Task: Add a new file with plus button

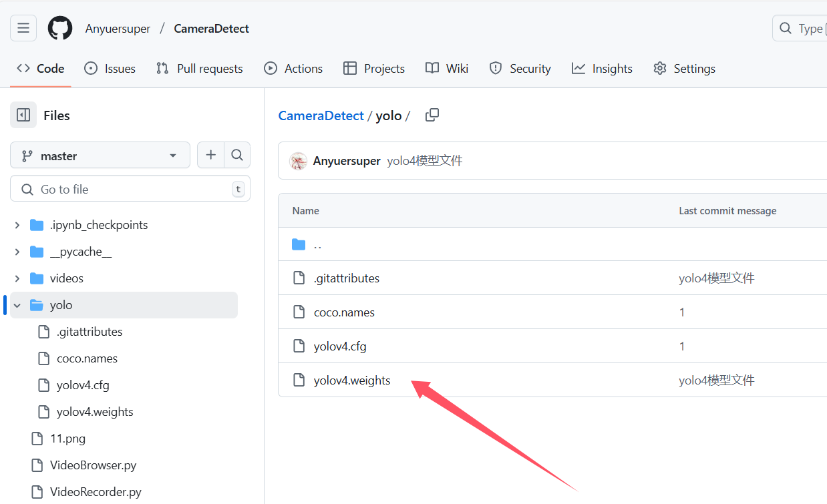Action: (x=210, y=155)
